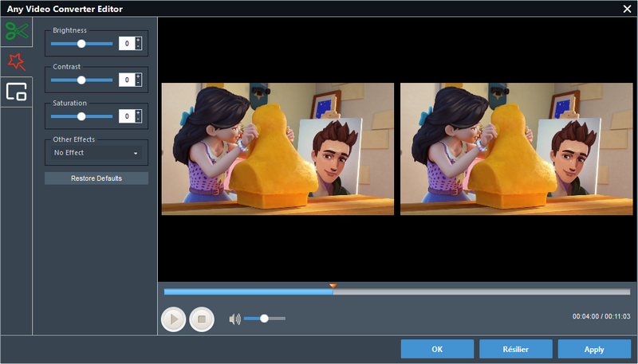Image resolution: width=638 pixels, height=364 pixels.
Task: Select the effects wand tab
Action: coord(17,62)
